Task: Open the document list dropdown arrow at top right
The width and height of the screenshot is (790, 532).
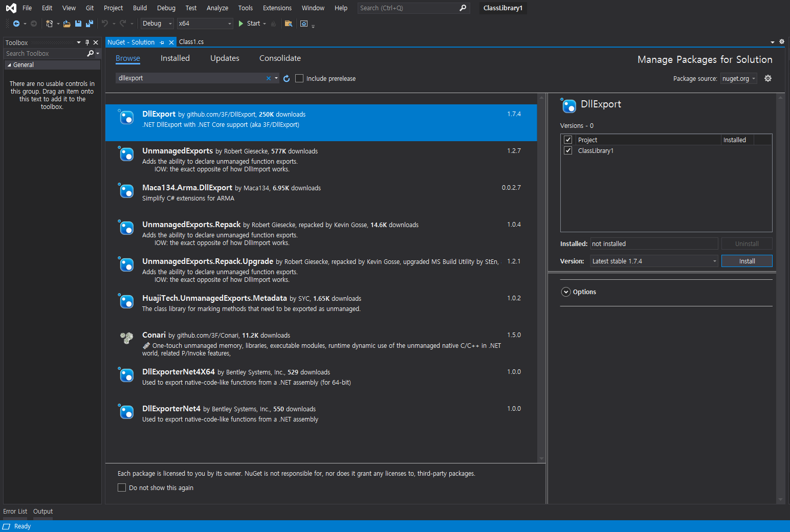Action: coord(773,42)
